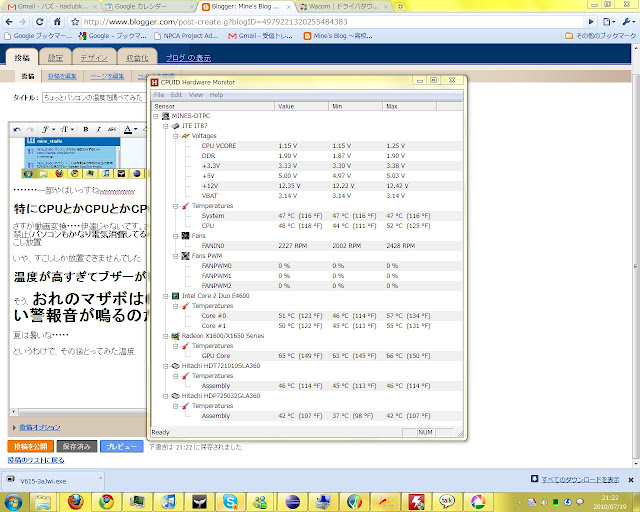The width and height of the screenshot is (640, 512).
Task: Collapse the ITE IT87 node
Action: (166, 126)
